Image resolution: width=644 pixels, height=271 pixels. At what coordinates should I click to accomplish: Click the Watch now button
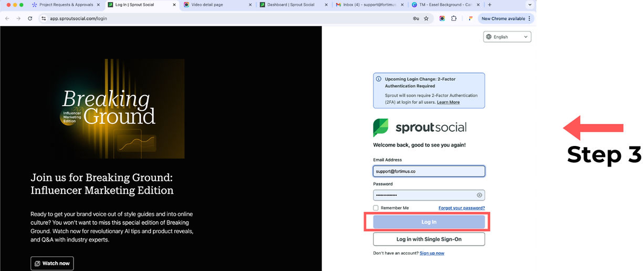52,263
